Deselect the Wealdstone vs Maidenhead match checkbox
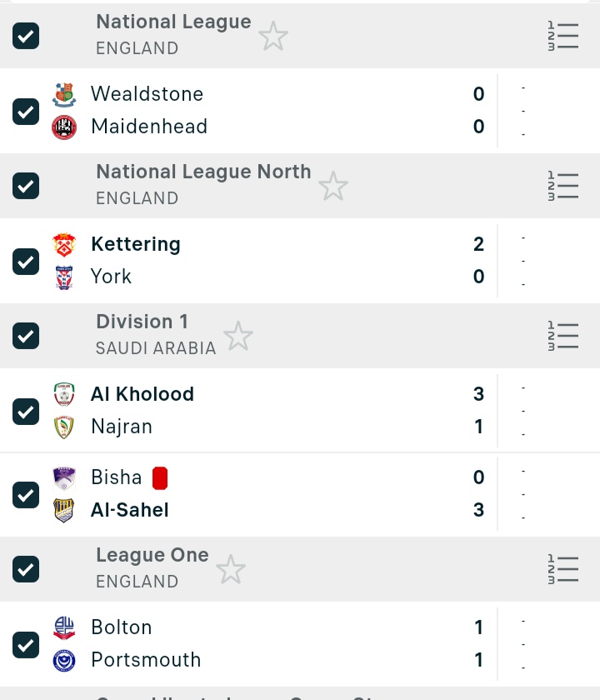This screenshot has height=700, width=600. tap(26, 111)
